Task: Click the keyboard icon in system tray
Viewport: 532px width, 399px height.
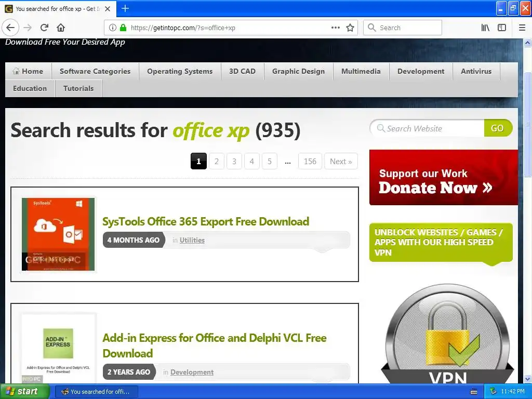Action: point(474,392)
